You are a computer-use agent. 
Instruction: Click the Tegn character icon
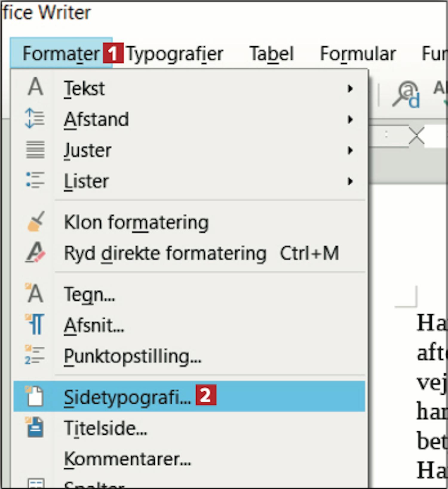click(x=35, y=293)
